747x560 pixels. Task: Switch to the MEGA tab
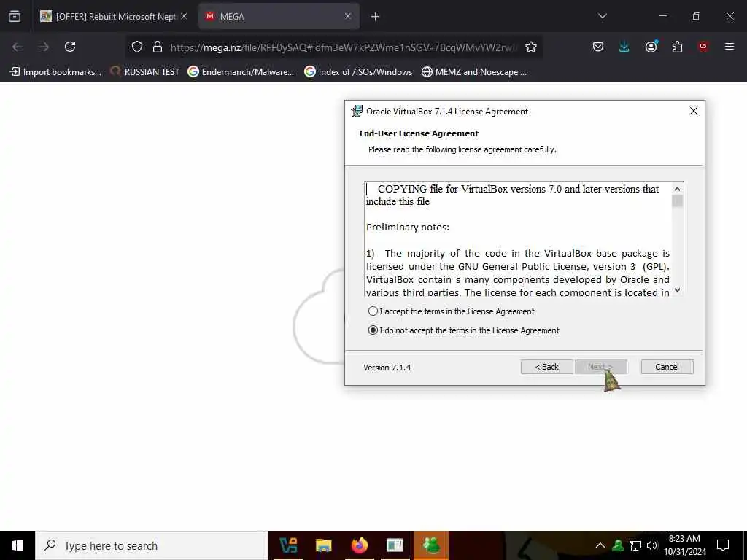tap(279, 17)
